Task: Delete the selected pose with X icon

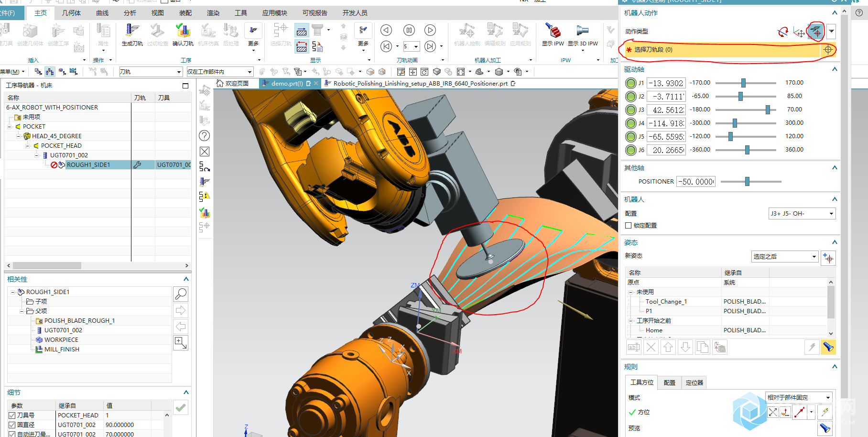Action: point(651,348)
